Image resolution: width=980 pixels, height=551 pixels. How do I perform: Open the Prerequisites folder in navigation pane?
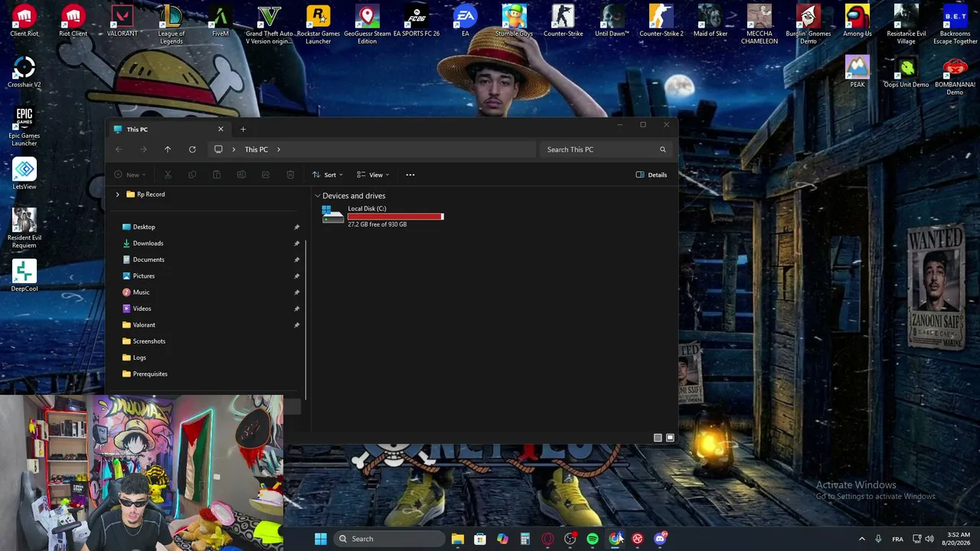click(150, 374)
